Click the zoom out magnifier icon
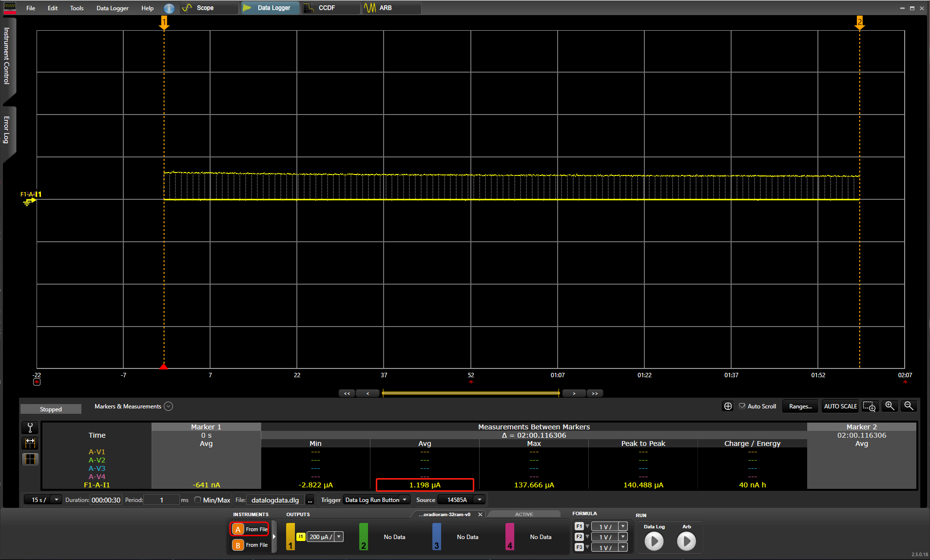The image size is (930, 560). pyautogui.click(x=909, y=406)
